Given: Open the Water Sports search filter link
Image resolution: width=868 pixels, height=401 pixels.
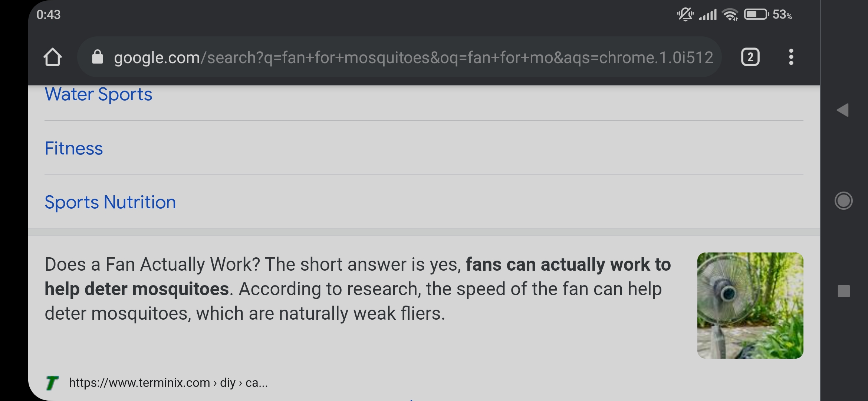Looking at the screenshot, I should tap(98, 94).
